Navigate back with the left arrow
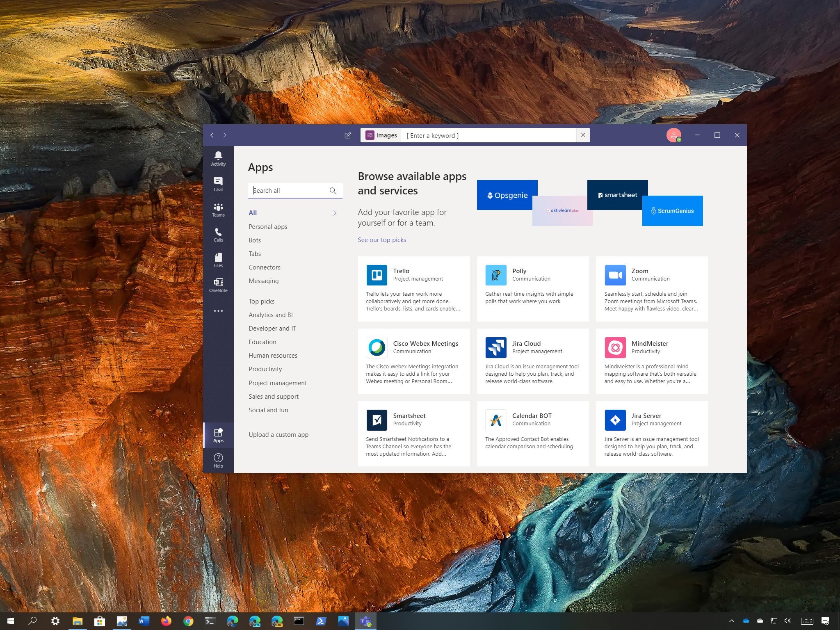The image size is (840, 630). [212, 135]
